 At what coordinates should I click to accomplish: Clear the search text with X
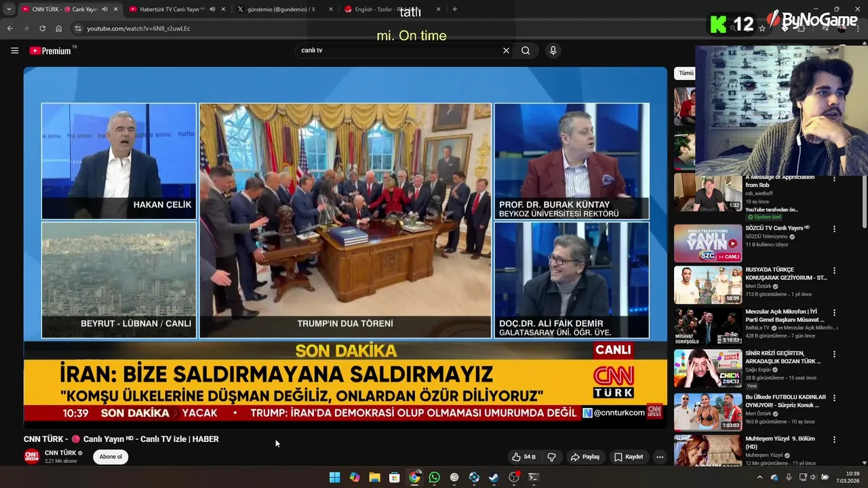[x=506, y=50]
